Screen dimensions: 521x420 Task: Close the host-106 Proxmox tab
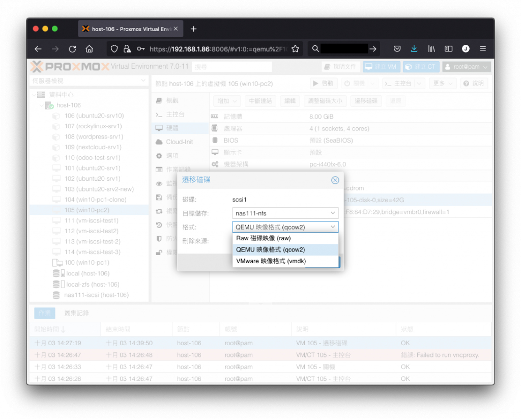pyautogui.click(x=176, y=29)
